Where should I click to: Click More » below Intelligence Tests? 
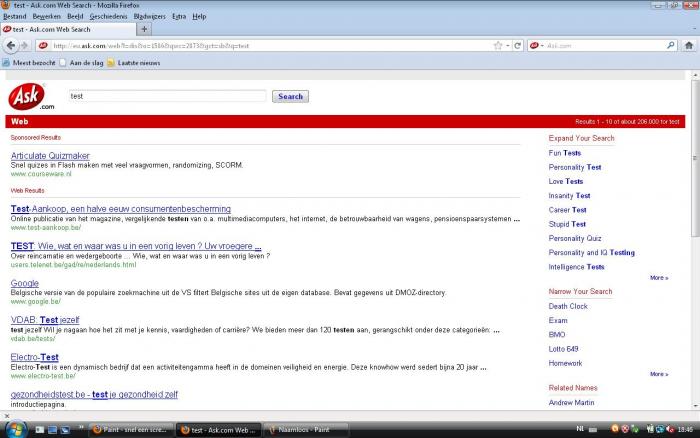659,278
